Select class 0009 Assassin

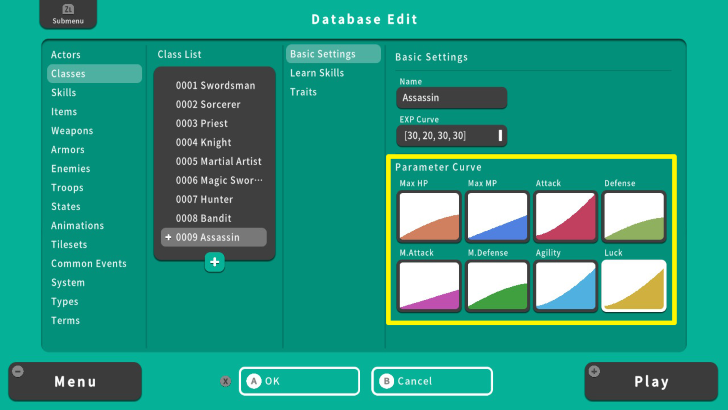tap(214, 237)
